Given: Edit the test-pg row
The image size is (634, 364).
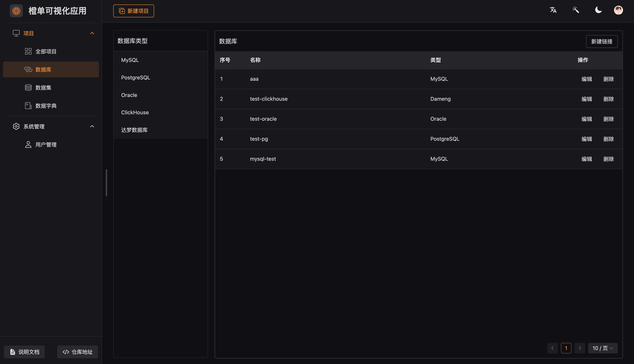Looking at the screenshot, I should click(x=586, y=139).
